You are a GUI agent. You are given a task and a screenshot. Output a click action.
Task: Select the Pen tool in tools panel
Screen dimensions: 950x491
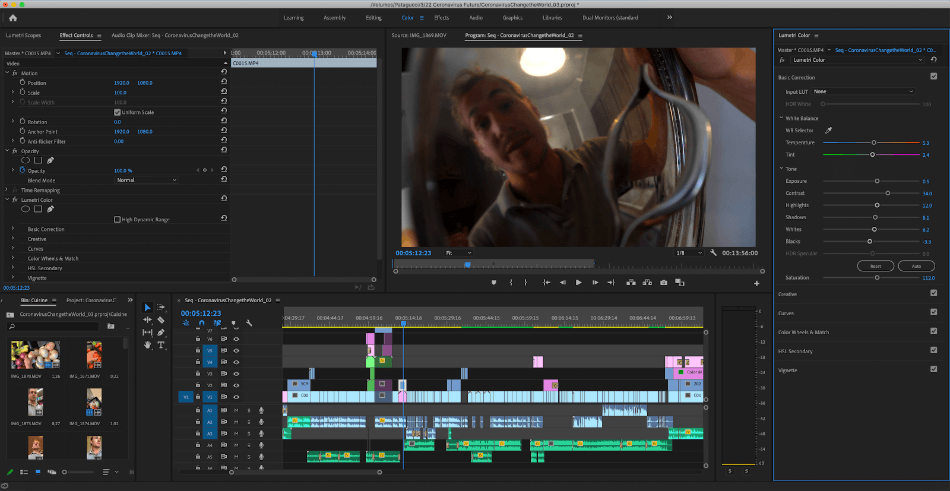click(161, 332)
